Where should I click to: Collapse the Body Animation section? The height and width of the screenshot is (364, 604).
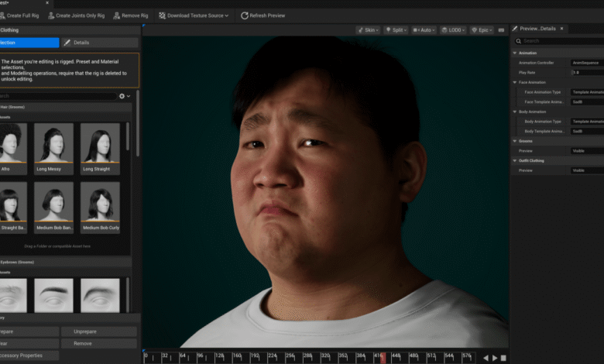pos(515,112)
